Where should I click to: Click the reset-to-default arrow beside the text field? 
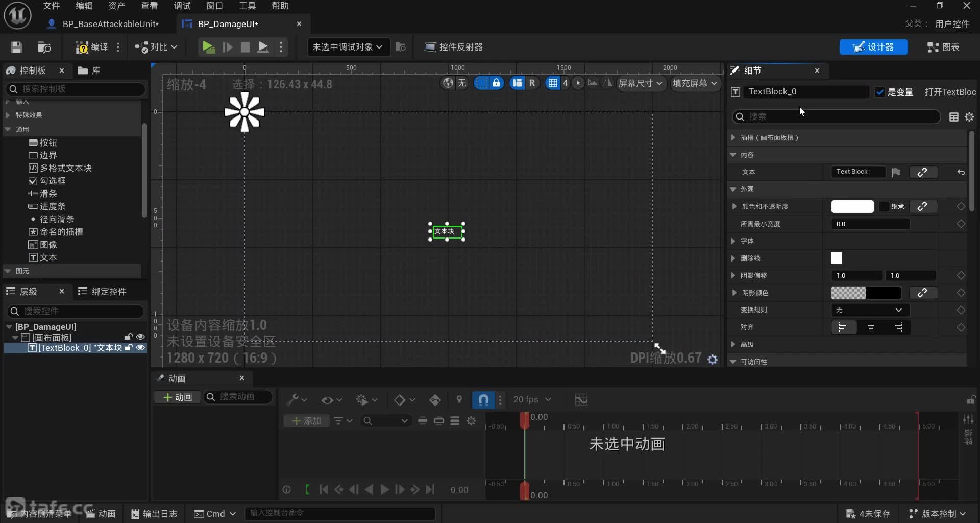point(961,172)
